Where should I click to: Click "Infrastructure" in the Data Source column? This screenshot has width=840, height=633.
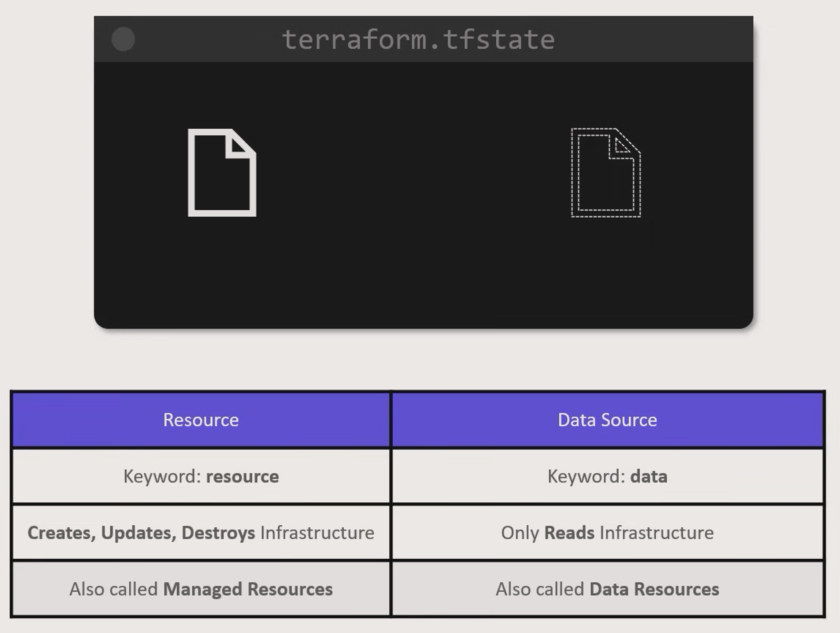pyautogui.click(x=656, y=533)
